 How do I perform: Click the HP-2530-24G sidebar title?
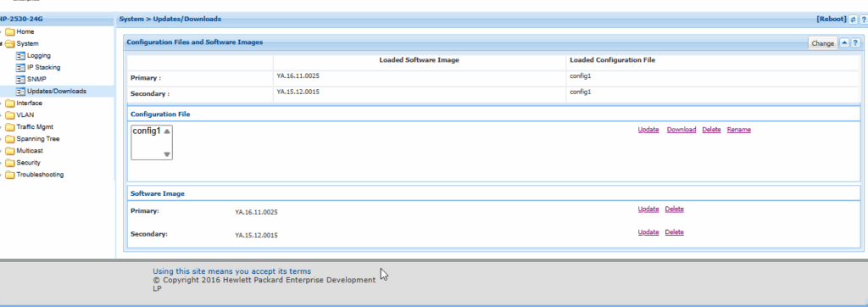point(22,20)
